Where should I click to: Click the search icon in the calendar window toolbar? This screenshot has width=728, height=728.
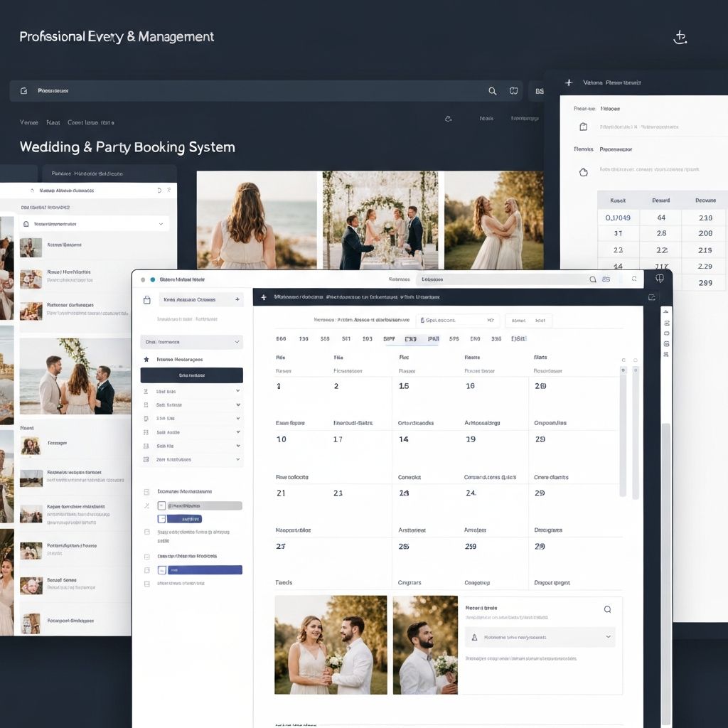pos(592,280)
